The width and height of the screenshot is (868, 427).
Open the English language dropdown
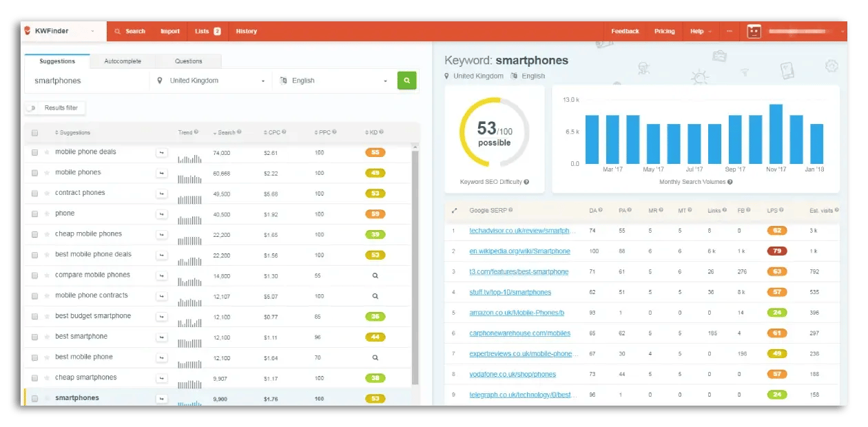[335, 81]
